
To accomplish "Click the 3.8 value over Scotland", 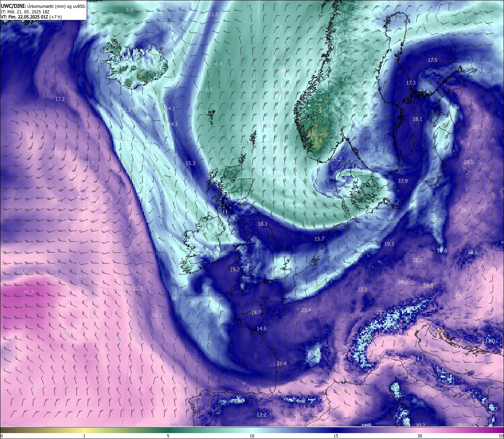I will [241, 192].
